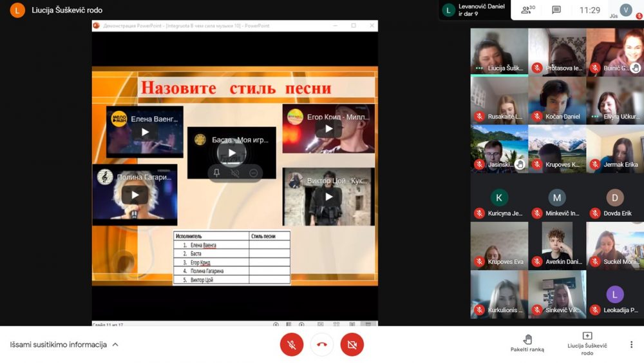Click muted mic icon on Krupoves Eva tile
Image resolution: width=644 pixels, height=363 pixels.
tap(479, 262)
